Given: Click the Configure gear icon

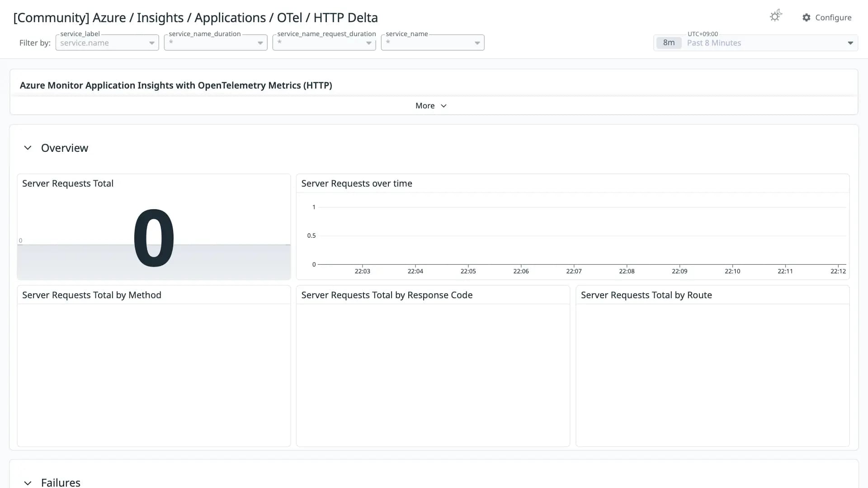Looking at the screenshot, I should point(807,18).
